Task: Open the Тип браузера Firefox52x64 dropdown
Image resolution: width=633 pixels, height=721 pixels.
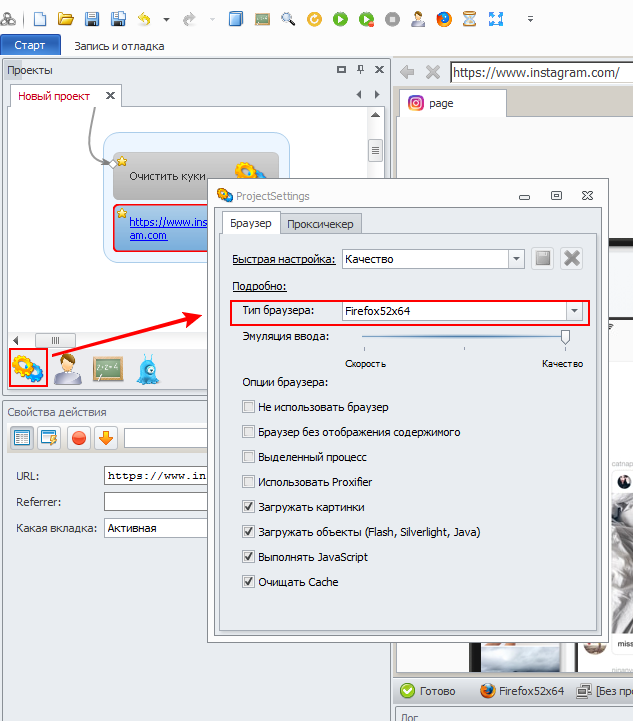Action: click(574, 311)
